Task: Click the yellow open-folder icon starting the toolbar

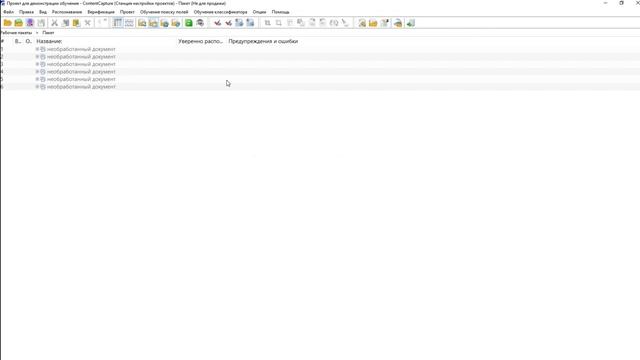Action: [7, 23]
